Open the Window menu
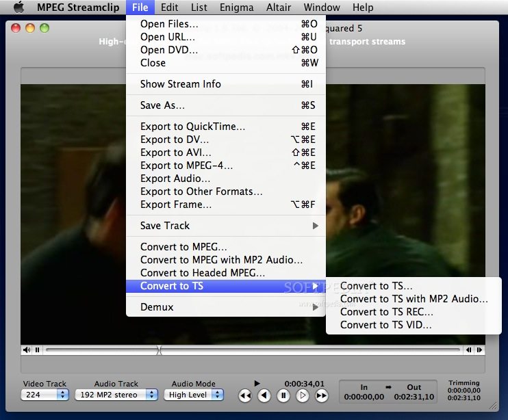The width and height of the screenshot is (508, 420). [322, 7]
